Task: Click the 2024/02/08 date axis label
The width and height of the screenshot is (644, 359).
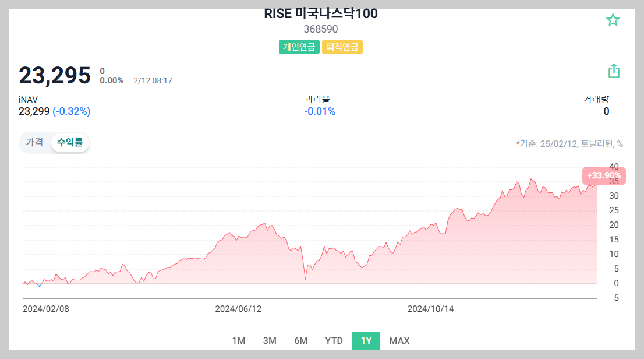Action: click(46, 309)
